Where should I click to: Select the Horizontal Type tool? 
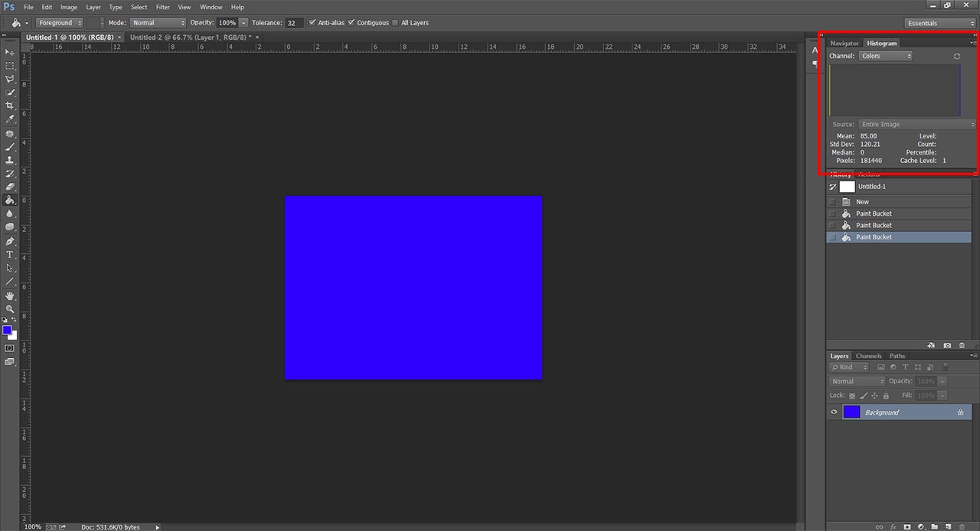[x=10, y=254]
